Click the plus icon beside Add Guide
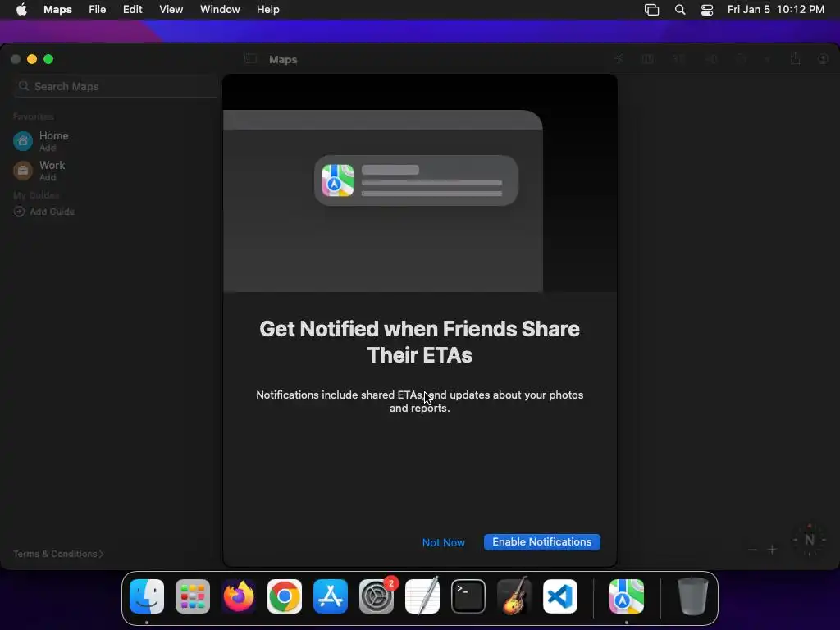The height and width of the screenshot is (630, 840). click(20, 212)
